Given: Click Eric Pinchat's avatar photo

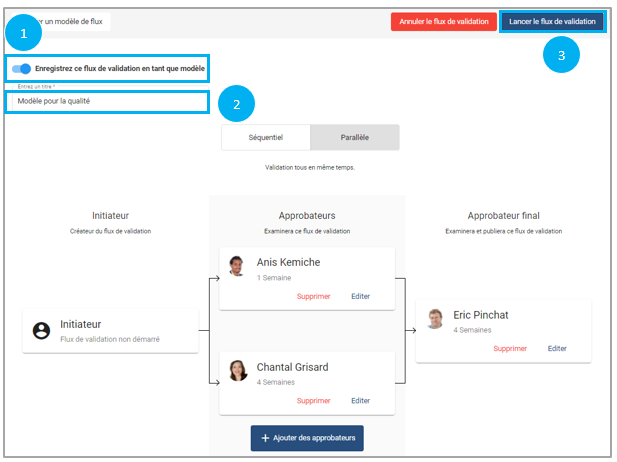Looking at the screenshot, I should (435, 318).
